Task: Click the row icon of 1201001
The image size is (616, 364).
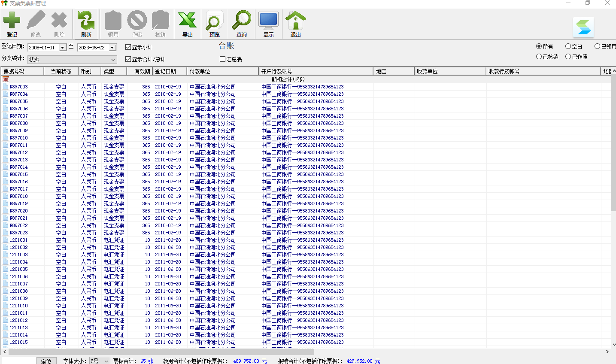Action: coord(6,240)
